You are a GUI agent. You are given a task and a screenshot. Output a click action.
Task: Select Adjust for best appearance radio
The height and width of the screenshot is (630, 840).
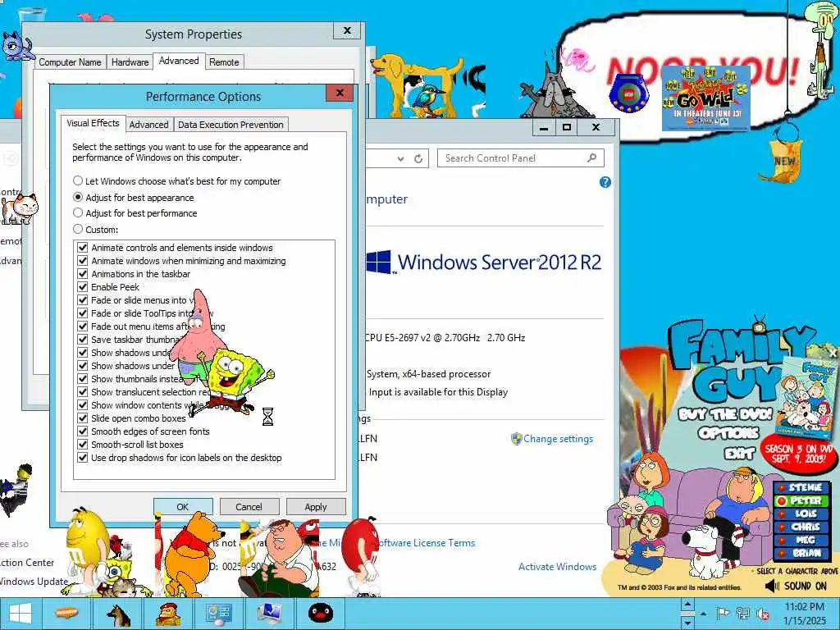(78, 197)
